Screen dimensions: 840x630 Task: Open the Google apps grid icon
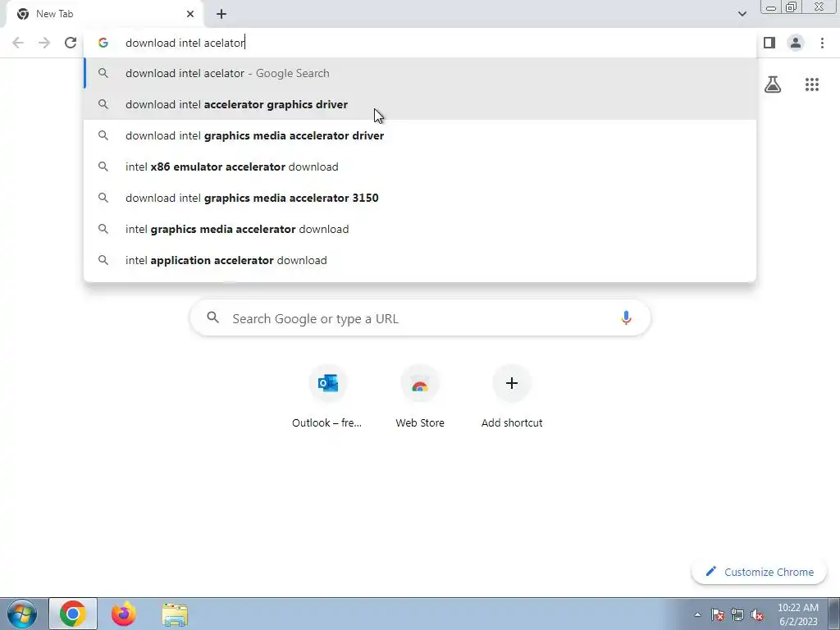[812, 84]
